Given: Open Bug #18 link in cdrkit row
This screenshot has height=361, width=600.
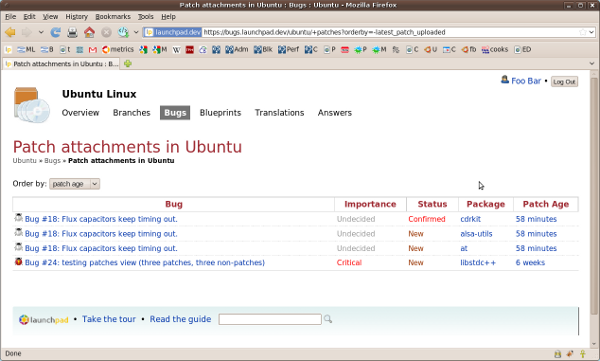Looking at the screenshot, I should click(101, 219).
